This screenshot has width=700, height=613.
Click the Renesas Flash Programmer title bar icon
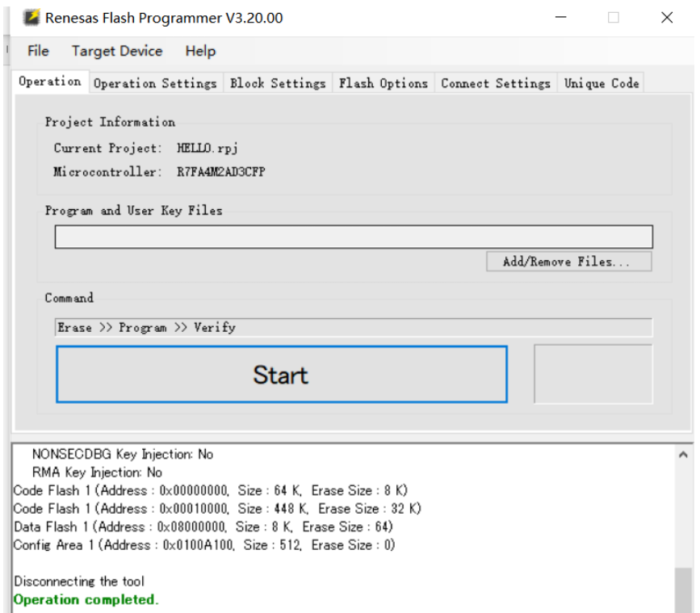pos(30,18)
